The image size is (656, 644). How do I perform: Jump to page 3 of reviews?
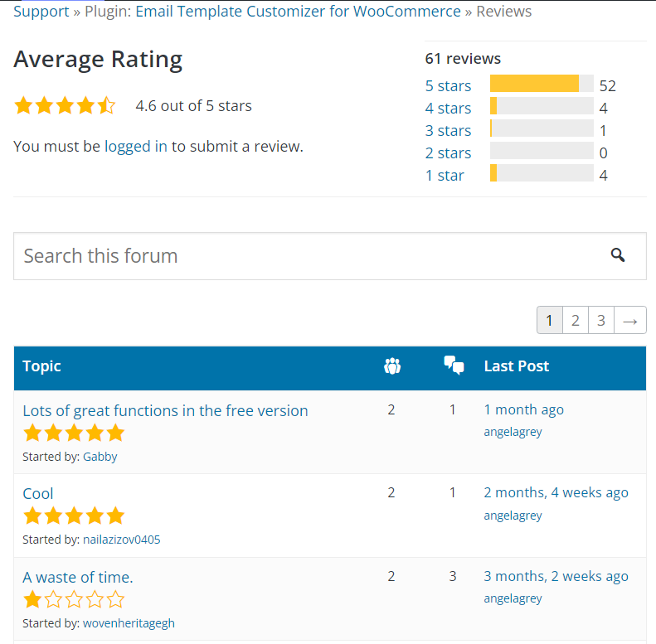[601, 321]
